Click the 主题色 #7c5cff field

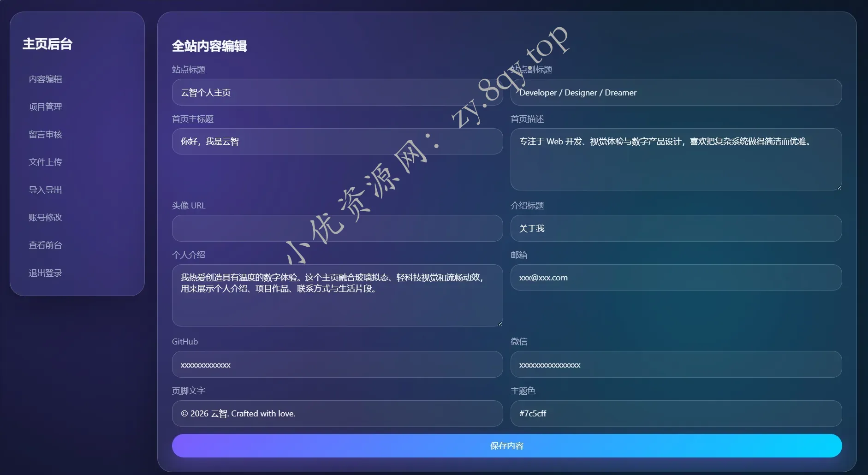click(676, 414)
